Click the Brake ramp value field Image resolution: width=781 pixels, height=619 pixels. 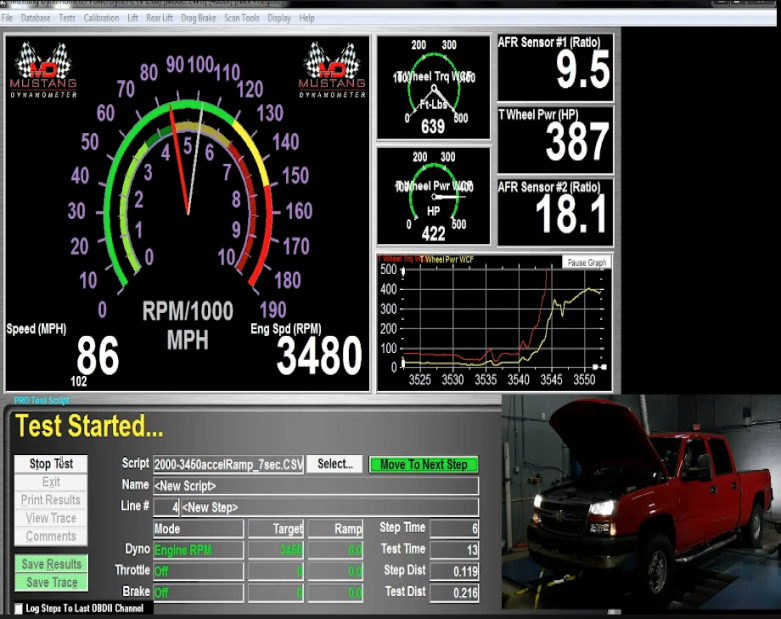coord(335,593)
